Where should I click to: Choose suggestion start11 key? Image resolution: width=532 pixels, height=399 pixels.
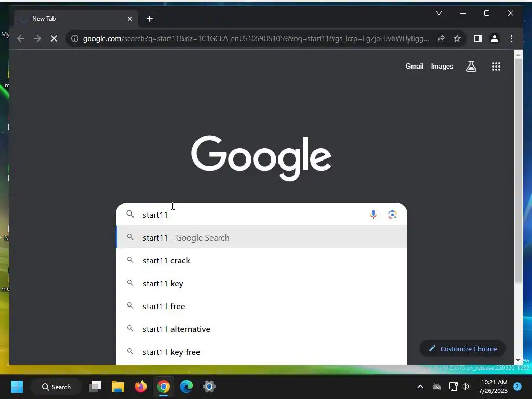point(261,283)
